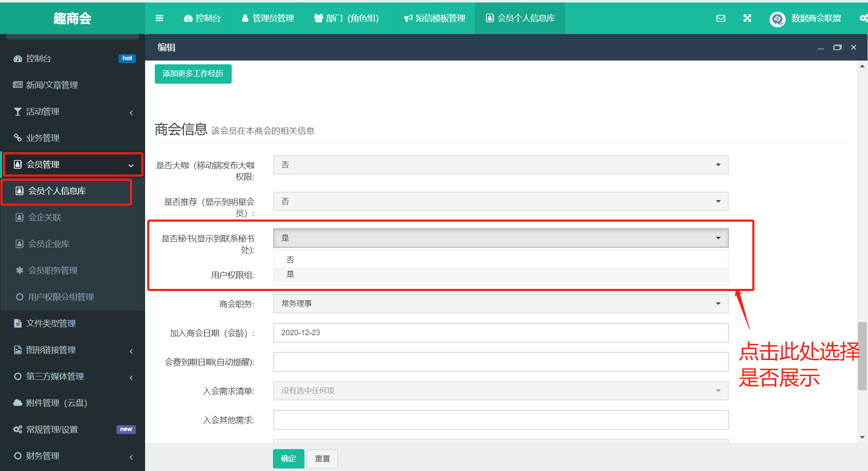Maximize the 编辑 dialog window
Image resolution: width=868 pixels, height=471 pixels.
837,48
